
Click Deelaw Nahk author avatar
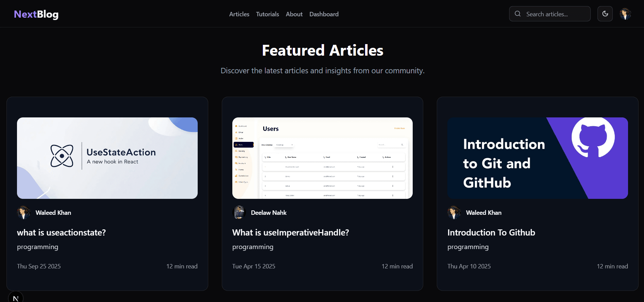tap(239, 212)
